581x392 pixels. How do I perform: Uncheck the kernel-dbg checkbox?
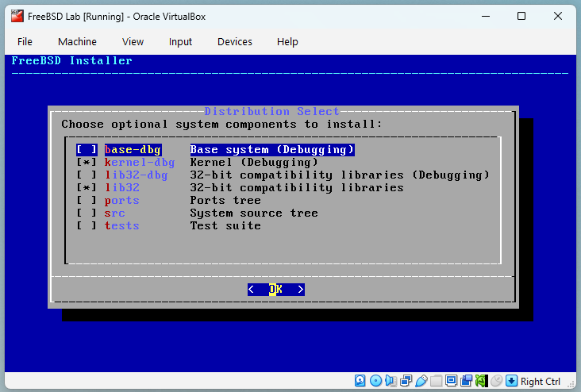(87, 163)
